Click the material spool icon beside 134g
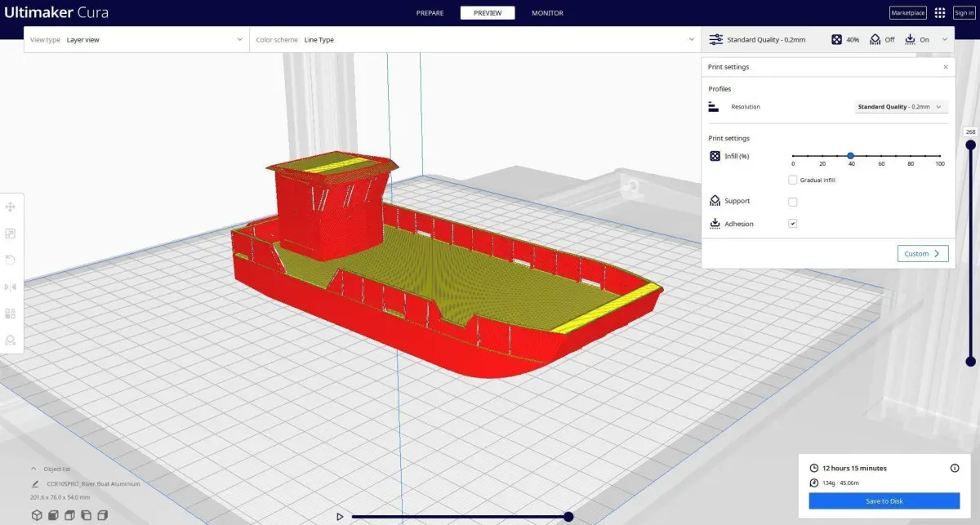 (813, 482)
